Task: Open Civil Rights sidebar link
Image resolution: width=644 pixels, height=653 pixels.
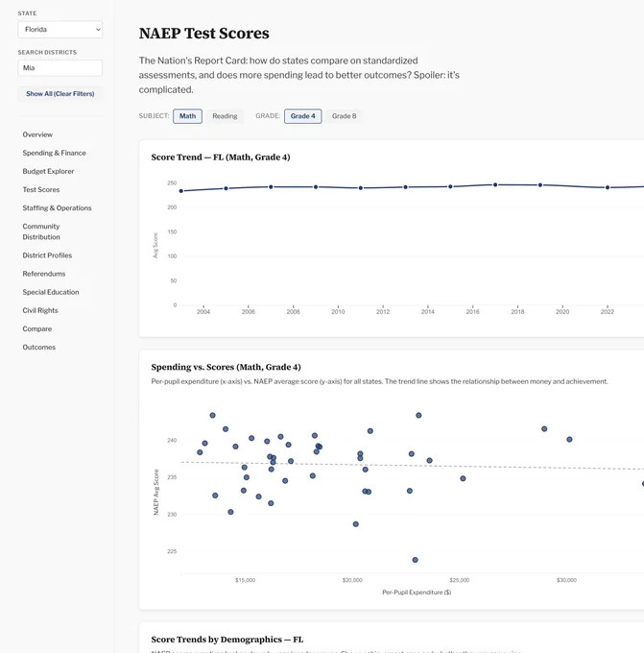Action: pos(40,310)
